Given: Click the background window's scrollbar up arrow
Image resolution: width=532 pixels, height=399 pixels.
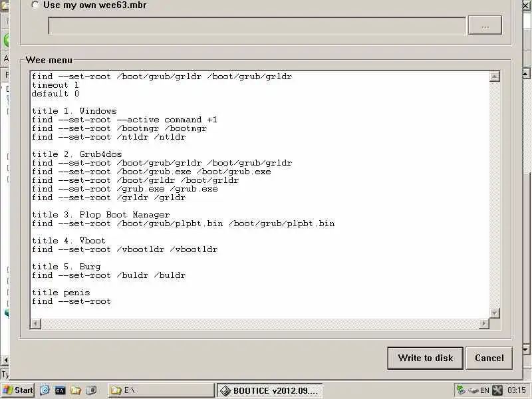Looking at the screenshot, I should 526,73.
